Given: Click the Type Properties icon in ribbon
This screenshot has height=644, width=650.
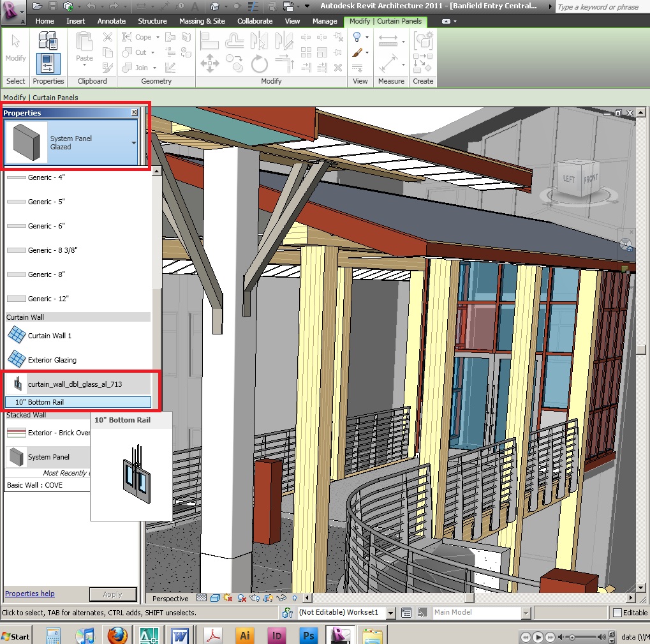Looking at the screenshot, I should click(x=48, y=41).
